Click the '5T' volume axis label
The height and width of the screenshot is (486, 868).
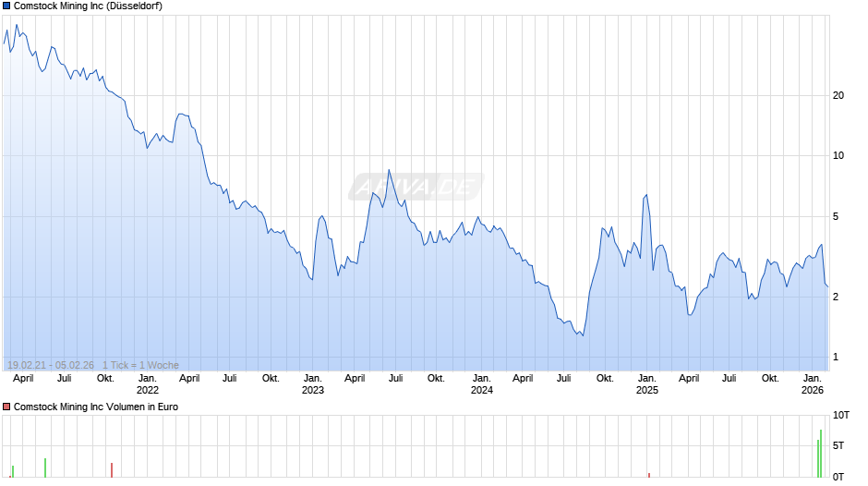click(838, 445)
